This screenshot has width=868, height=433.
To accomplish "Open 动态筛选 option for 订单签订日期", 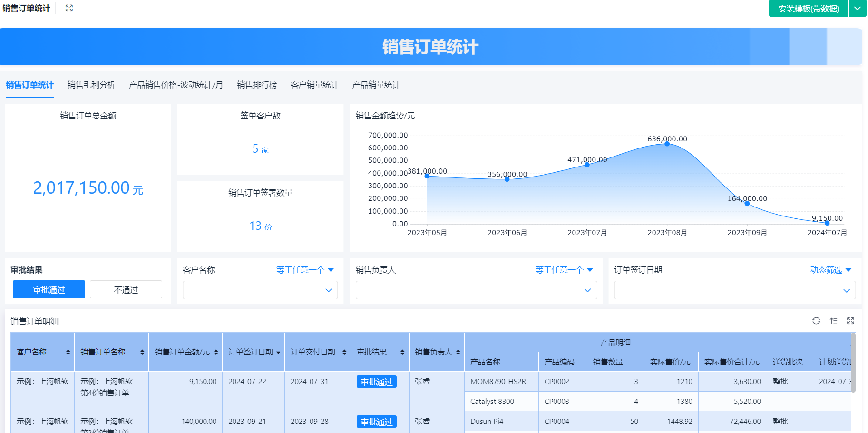I will click(830, 270).
